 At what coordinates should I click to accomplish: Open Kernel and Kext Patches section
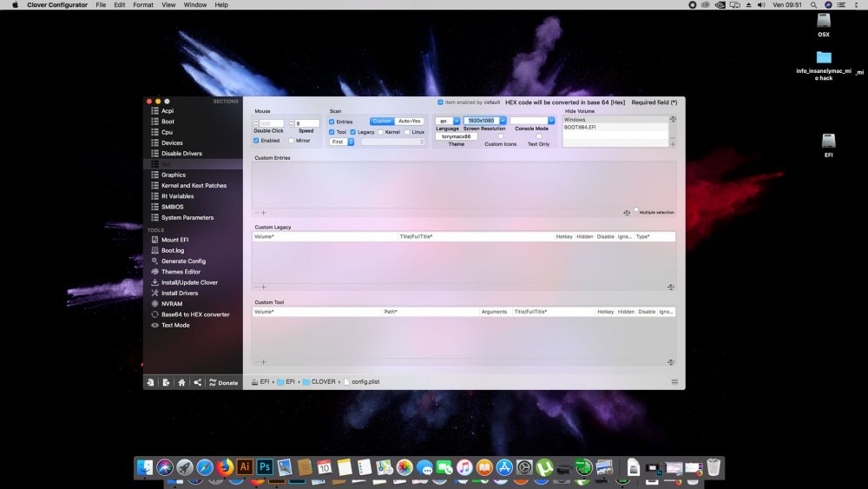(194, 186)
